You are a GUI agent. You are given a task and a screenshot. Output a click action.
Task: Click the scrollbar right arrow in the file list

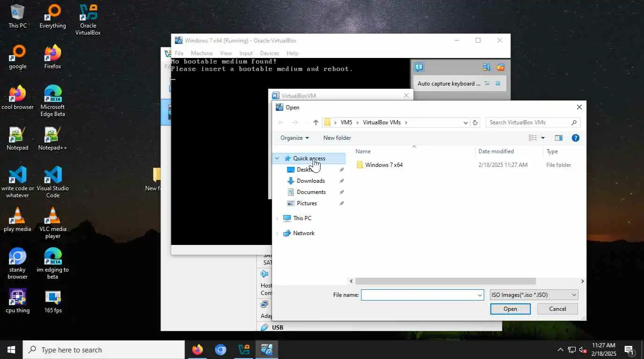tap(582, 281)
